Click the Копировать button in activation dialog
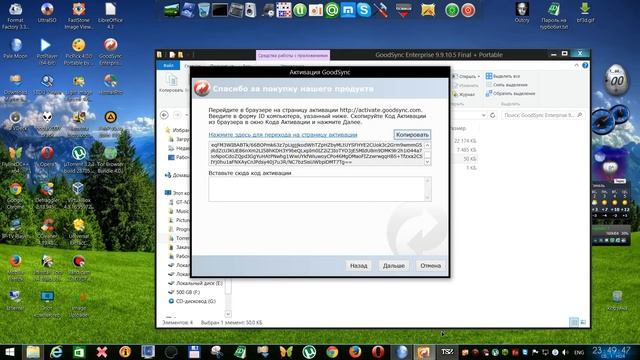640x360 pixels. (x=412, y=135)
